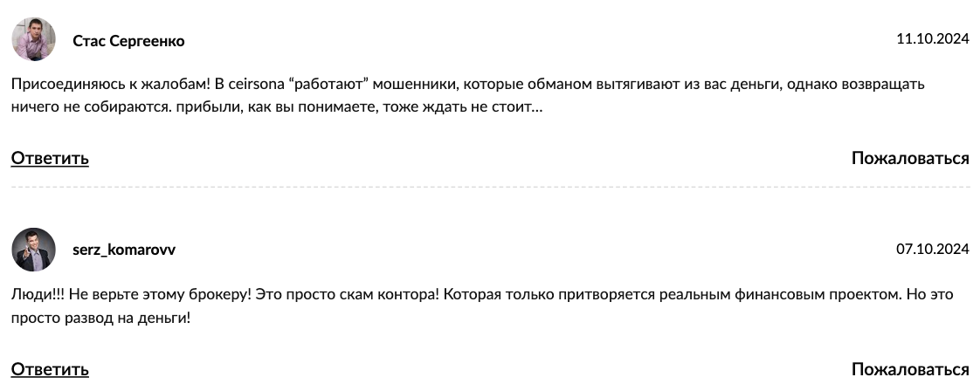Viewport: 980px width, 391px height.
Task: Select the serz_komarovv username
Action: pos(124,250)
